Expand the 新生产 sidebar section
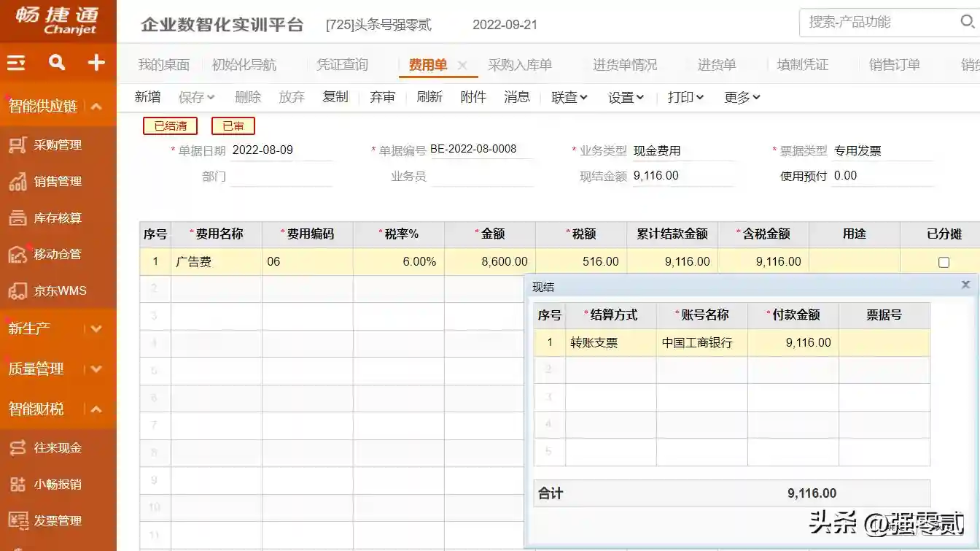980x551 pixels. click(96, 328)
